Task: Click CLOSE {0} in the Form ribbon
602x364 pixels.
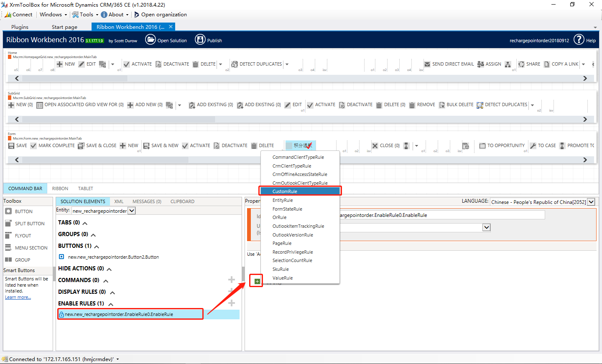Action: coord(386,145)
